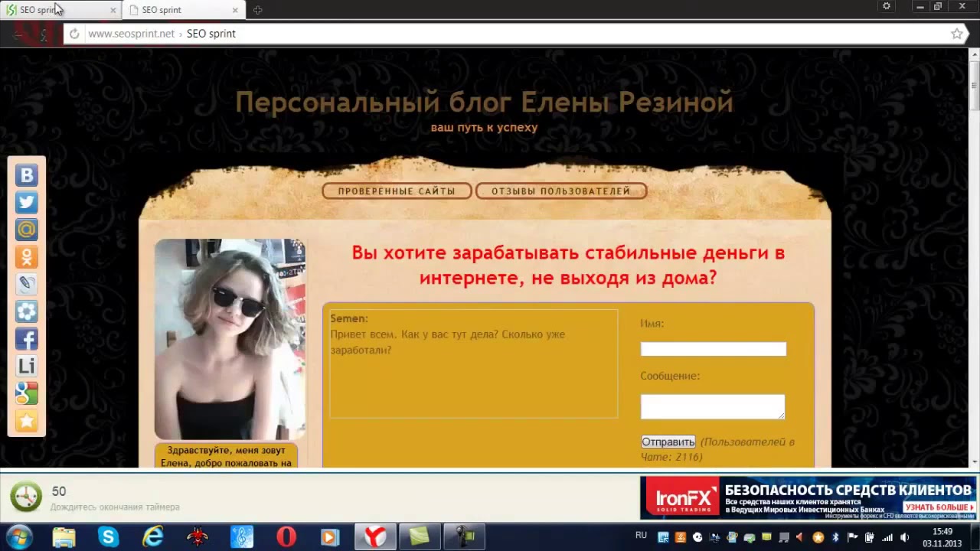This screenshot has width=980, height=551.
Task: Share page via VKontakte icon
Action: coord(27,175)
